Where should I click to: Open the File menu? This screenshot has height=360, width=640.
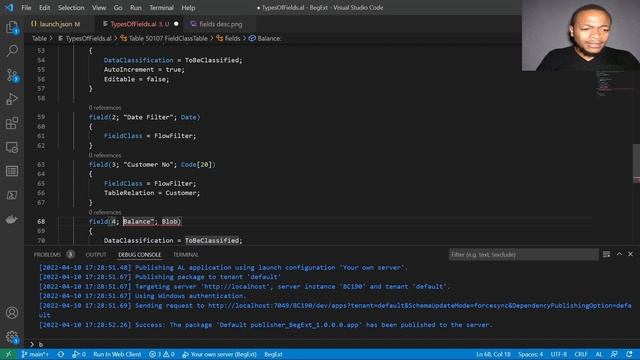tap(26, 7)
